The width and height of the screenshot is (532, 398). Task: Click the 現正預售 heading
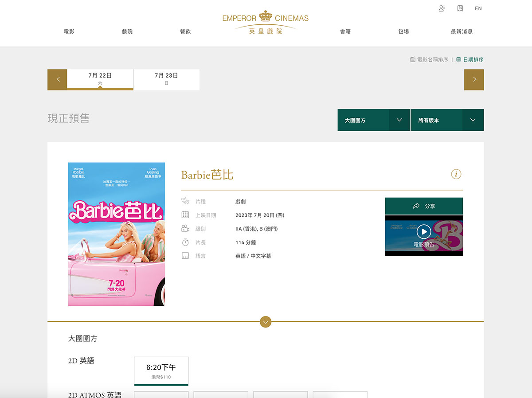(x=69, y=118)
